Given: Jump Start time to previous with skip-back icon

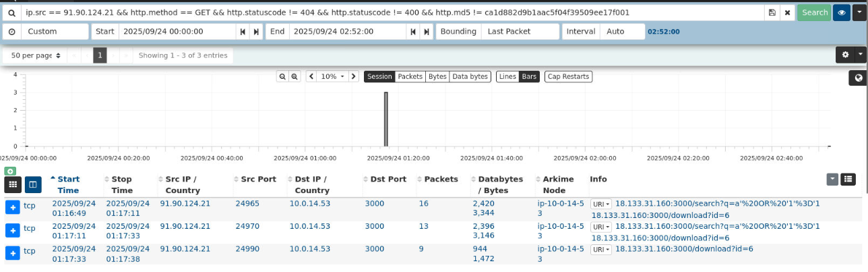Looking at the screenshot, I should click(243, 32).
